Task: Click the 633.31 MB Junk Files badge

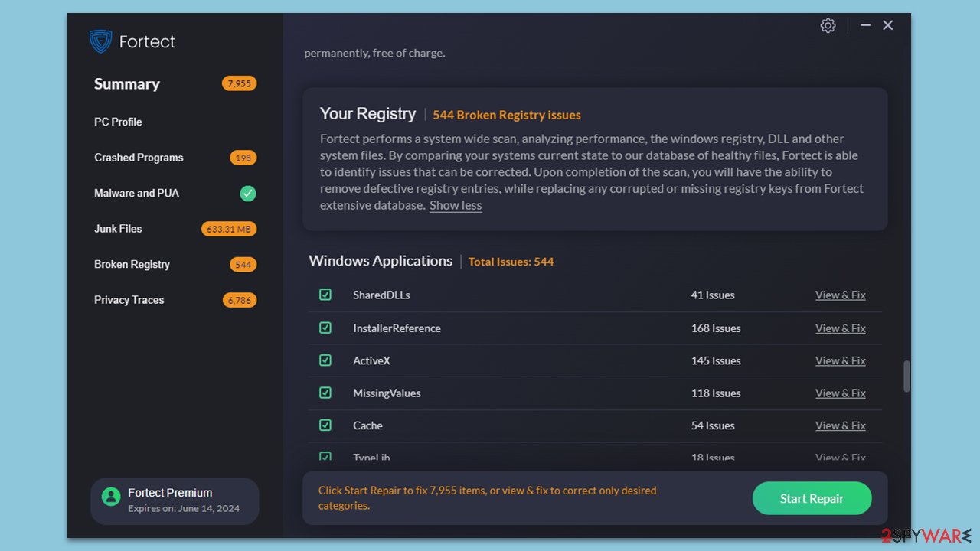Action: 229,229
